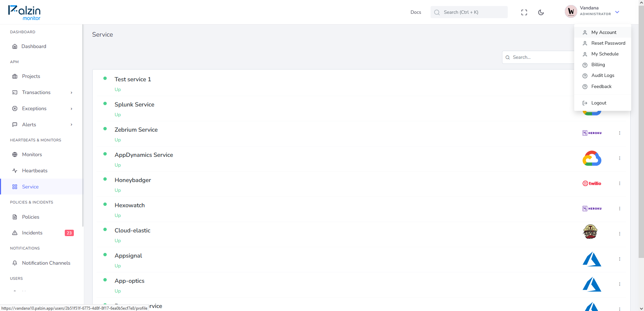Select My Account from user menu
This screenshot has height=311, width=644.
tap(602, 32)
